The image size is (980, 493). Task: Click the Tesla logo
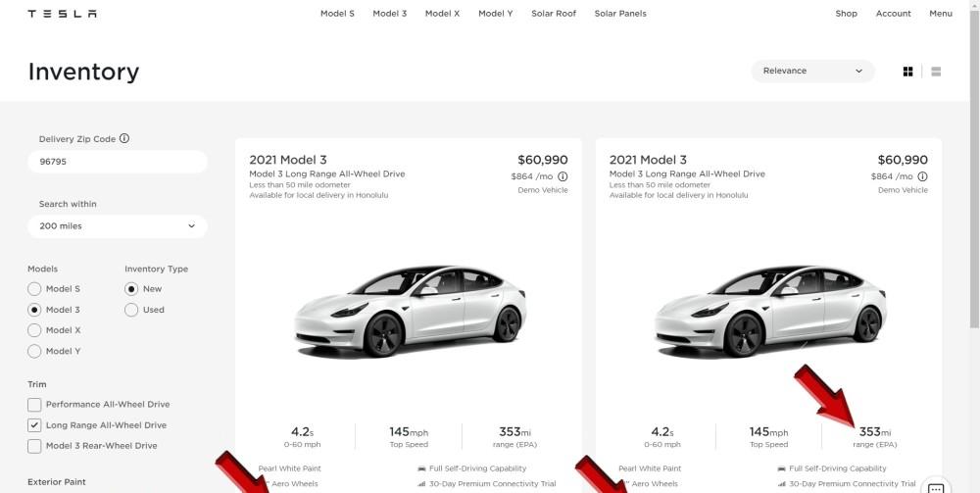tap(62, 13)
